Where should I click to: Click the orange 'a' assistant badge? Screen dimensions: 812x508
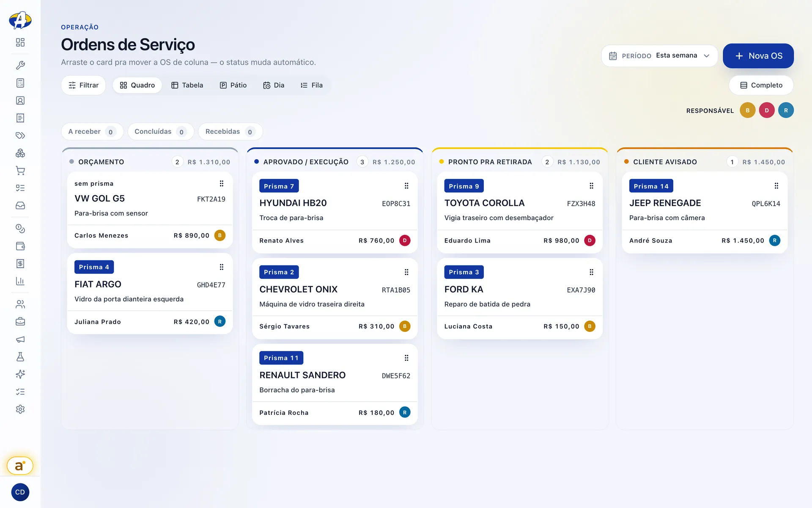click(x=20, y=466)
